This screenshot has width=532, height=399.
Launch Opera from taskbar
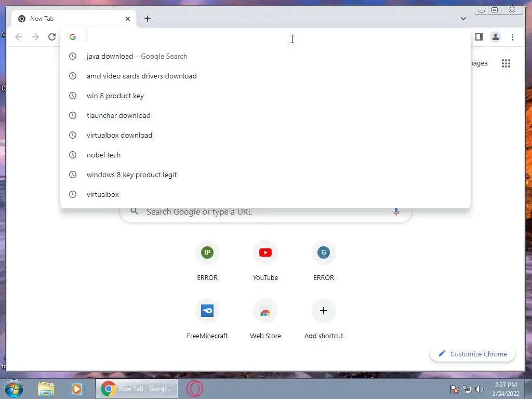pos(195,389)
